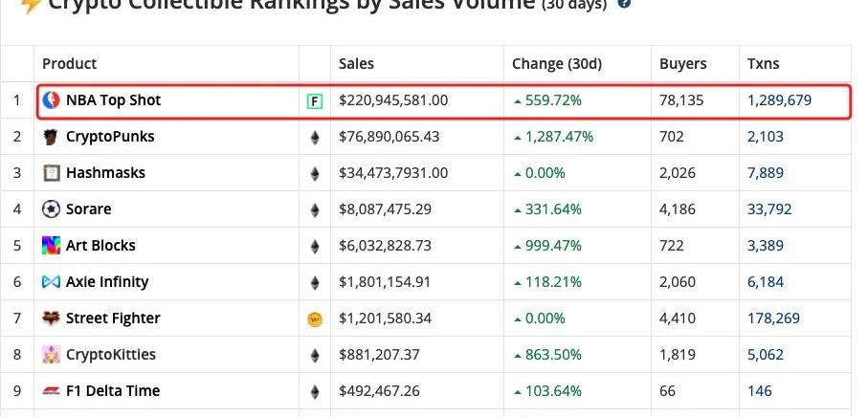Click the Flow blockchain icon for NBA Top Shot
868x417 pixels.
click(x=315, y=101)
